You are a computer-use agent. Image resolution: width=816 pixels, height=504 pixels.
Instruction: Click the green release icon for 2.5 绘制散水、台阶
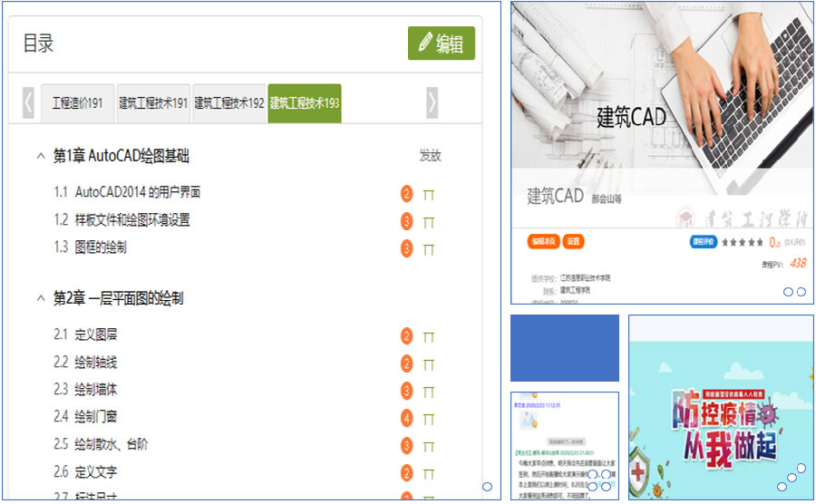tap(428, 447)
